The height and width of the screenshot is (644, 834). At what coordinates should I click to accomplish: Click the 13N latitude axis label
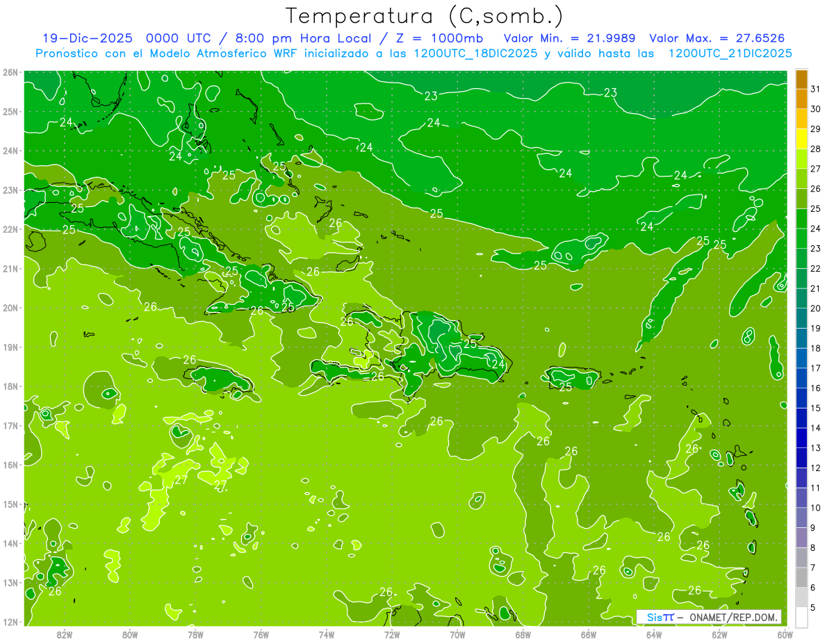(11, 583)
